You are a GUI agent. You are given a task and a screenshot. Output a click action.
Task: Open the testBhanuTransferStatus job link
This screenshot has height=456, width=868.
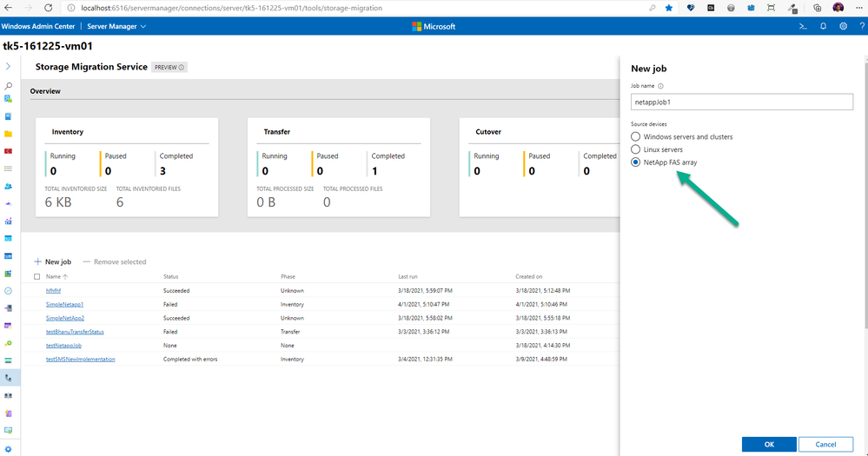click(x=75, y=332)
